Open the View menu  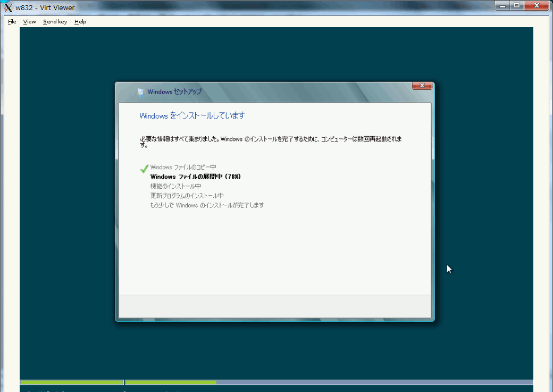click(x=29, y=21)
